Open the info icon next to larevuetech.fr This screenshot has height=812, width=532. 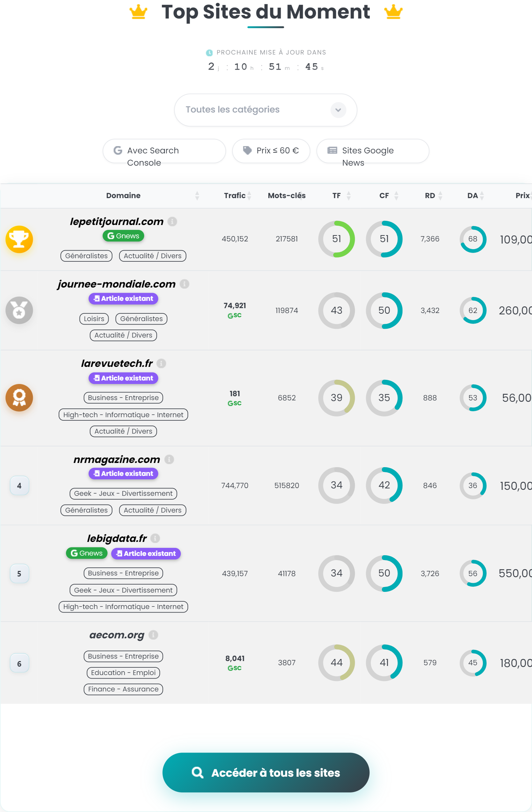click(x=161, y=363)
